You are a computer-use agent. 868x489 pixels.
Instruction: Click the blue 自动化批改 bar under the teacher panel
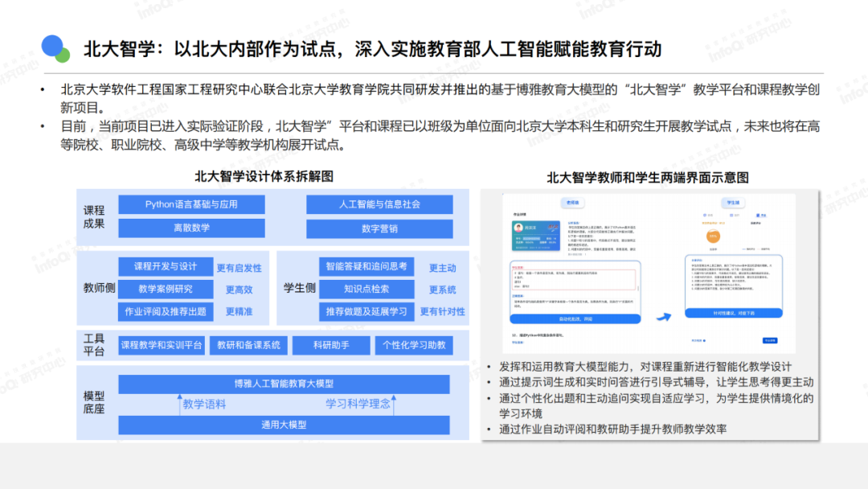tap(575, 319)
